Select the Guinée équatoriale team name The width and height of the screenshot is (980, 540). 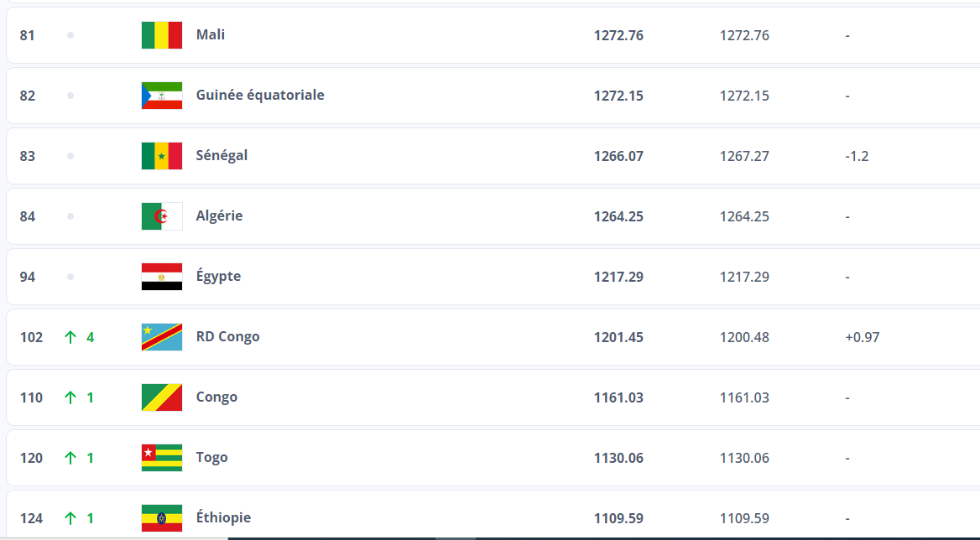(x=260, y=96)
